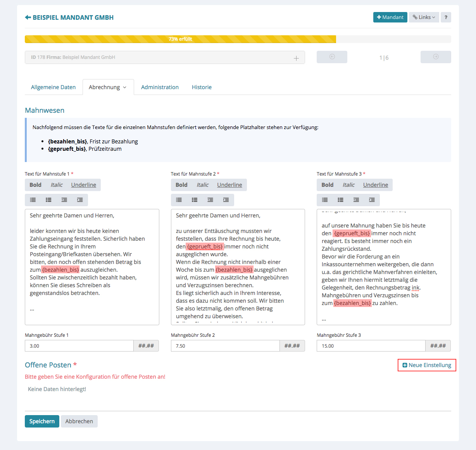Insert ordered list in Mahnstufe 1 toolbar
The width and height of the screenshot is (476, 450).
[x=48, y=200]
